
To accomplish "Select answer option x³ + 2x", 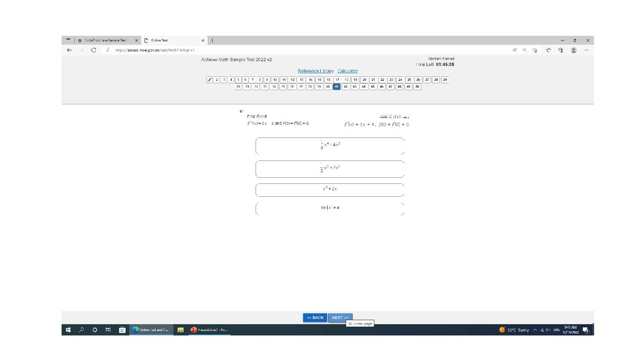I will click(x=330, y=190).
